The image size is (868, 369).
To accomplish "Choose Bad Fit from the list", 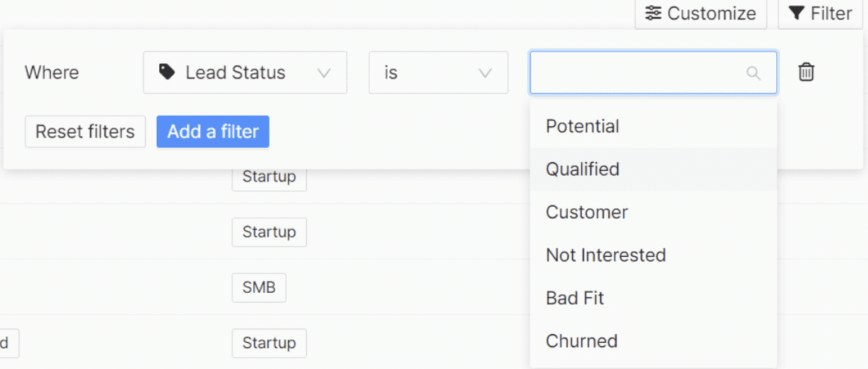I will [x=574, y=298].
